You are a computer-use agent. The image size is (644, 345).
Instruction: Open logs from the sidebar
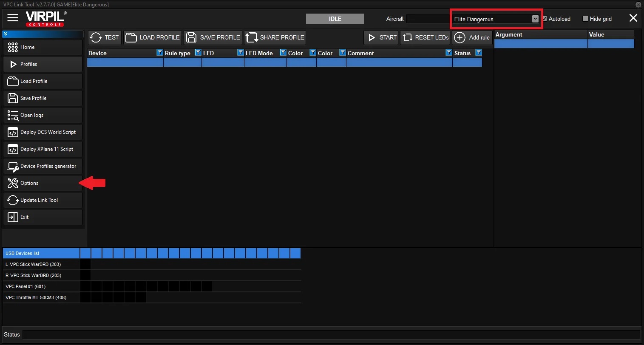pyautogui.click(x=43, y=115)
